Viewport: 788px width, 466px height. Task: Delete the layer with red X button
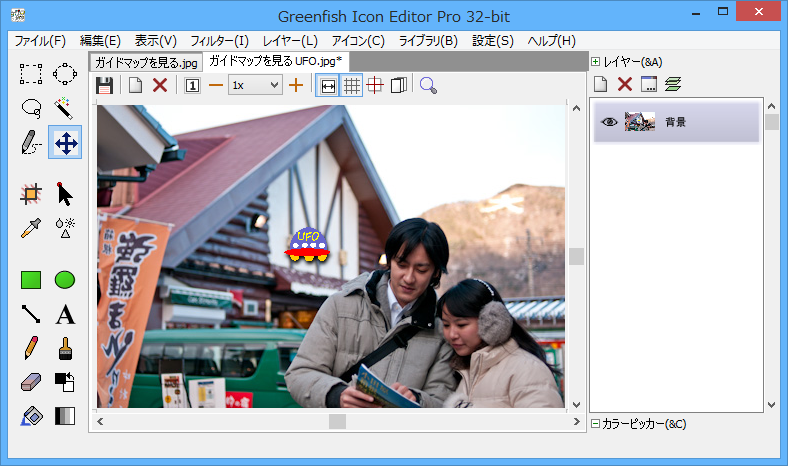coord(625,85)
